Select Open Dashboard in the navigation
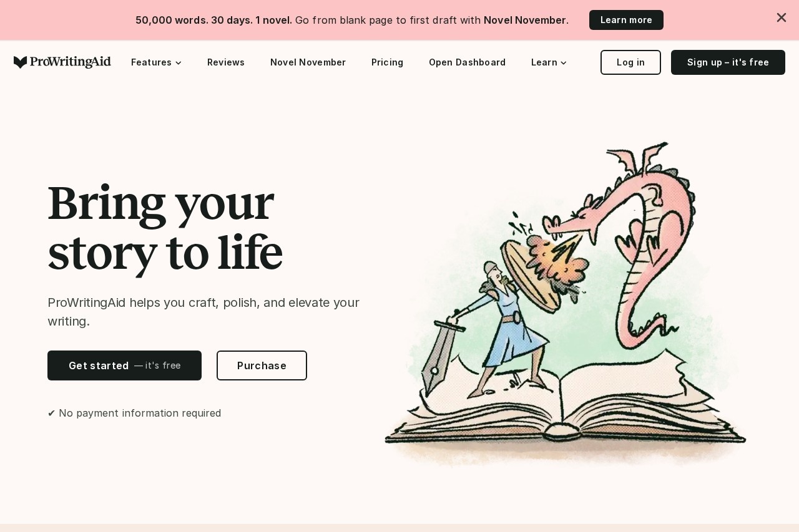This screenshot has height=532, width=799. point(467,62)
